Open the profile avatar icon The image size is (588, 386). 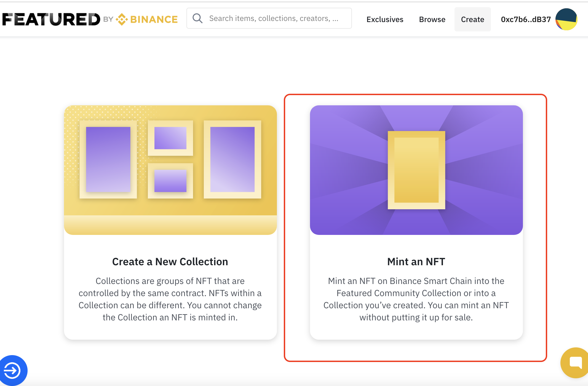(x=566, y=19)
